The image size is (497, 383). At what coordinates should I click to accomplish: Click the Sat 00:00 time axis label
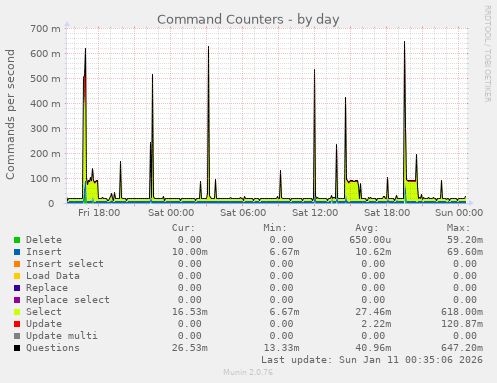[x=171, y=213]
